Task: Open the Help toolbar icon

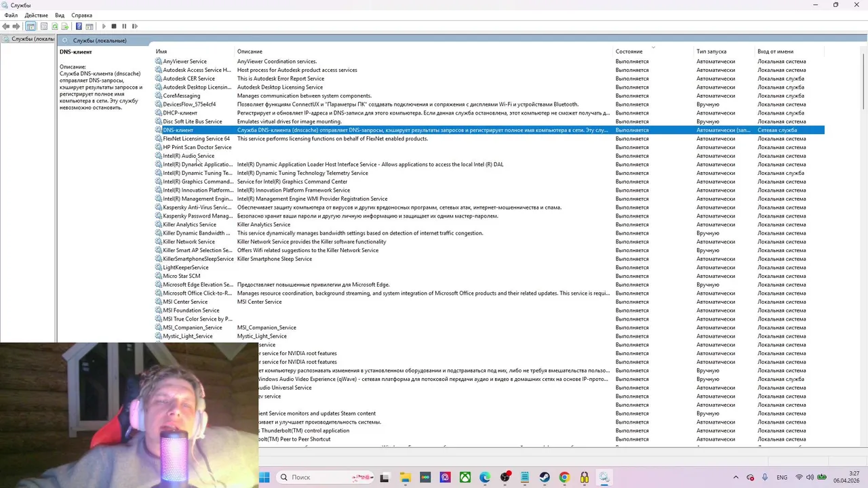Action: (x=79, y=26)
